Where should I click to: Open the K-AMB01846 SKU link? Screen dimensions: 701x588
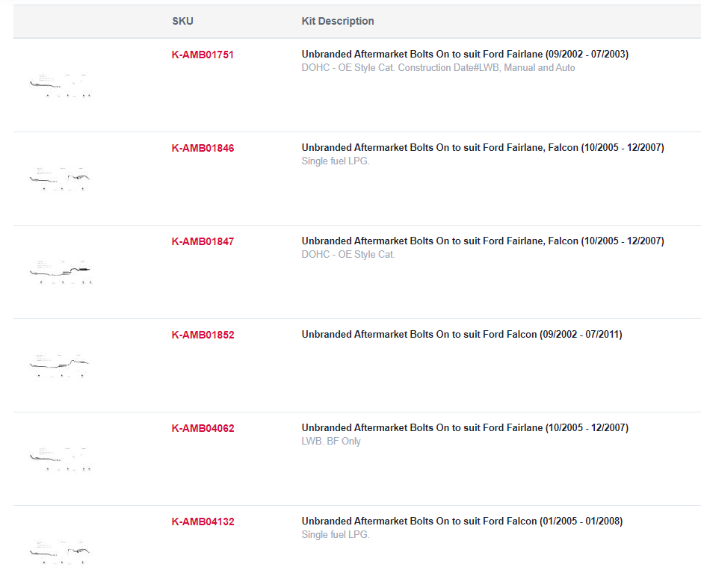coord(203,149)
